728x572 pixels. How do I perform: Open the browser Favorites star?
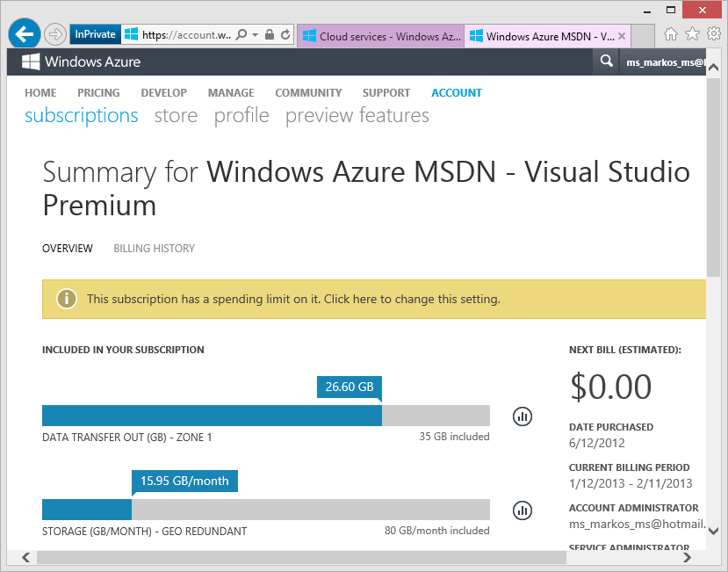point(692,34)
